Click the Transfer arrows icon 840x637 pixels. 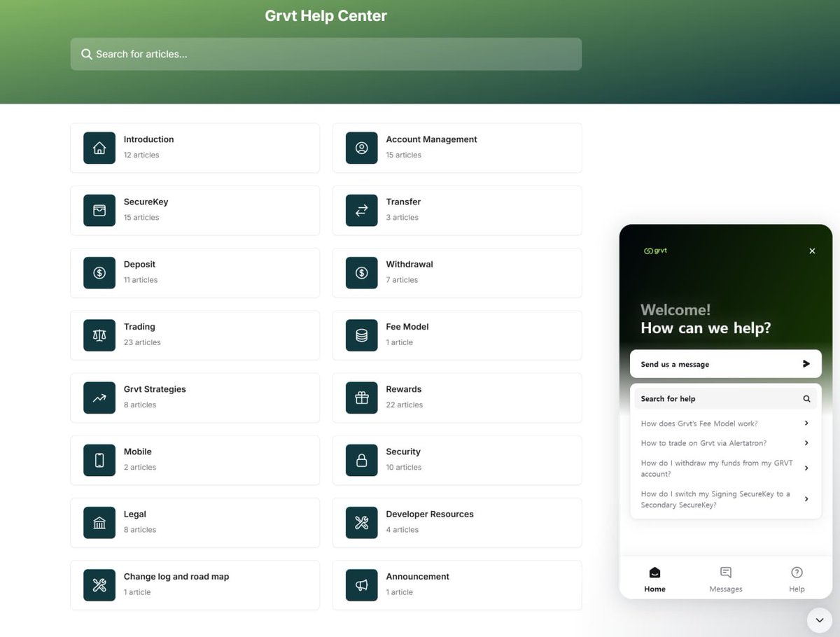[x=361, y=210]
